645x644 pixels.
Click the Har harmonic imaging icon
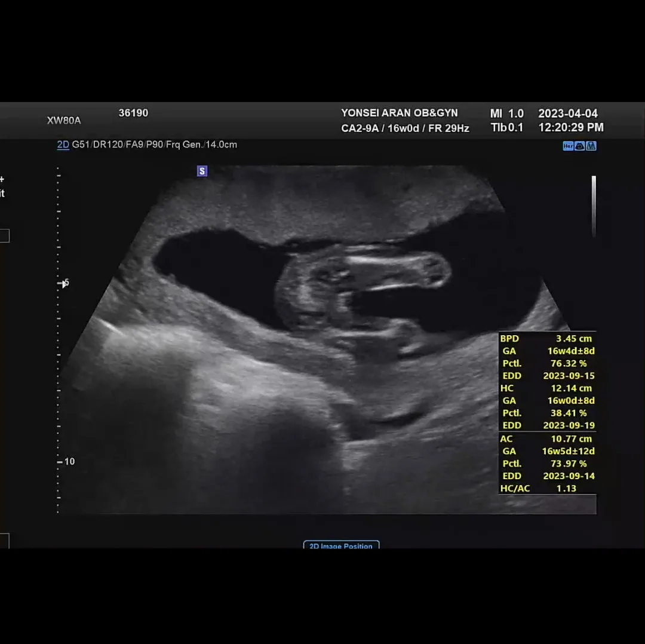click(568, 146)
